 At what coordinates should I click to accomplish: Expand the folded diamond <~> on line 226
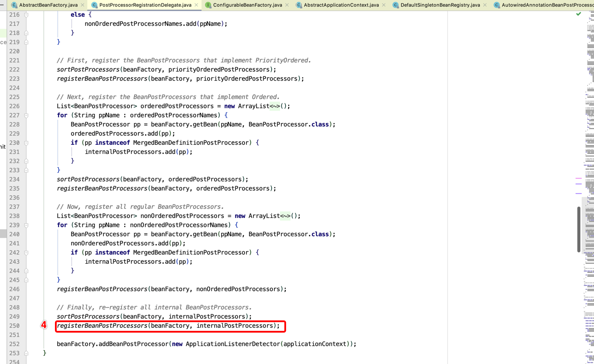pyautogui.click(x=275, y=106)
